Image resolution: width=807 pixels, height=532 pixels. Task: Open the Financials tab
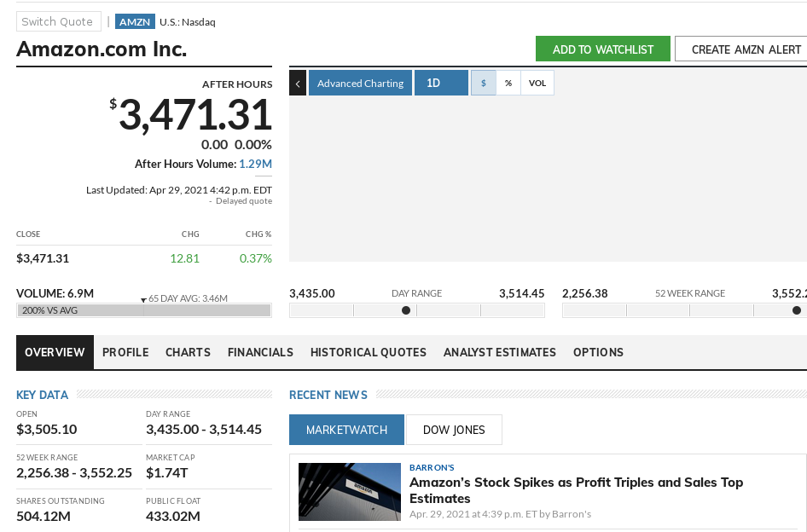tap(260, 352)
